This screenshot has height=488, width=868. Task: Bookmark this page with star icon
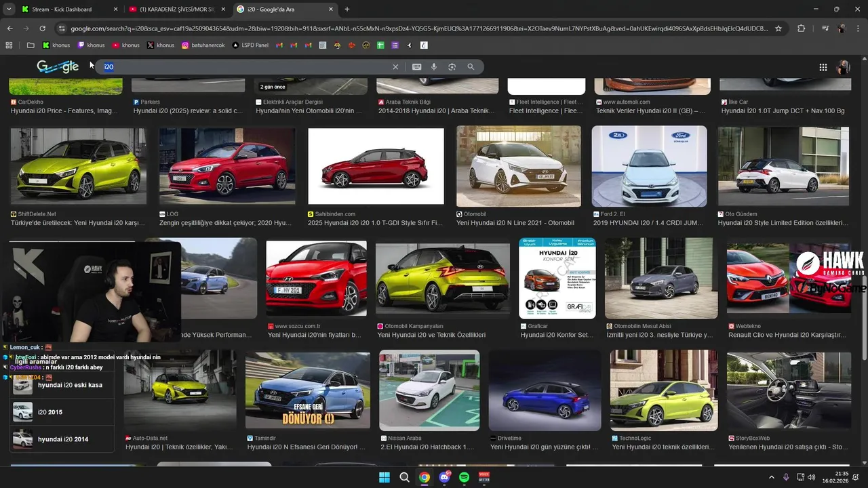[x=778, y=28]
